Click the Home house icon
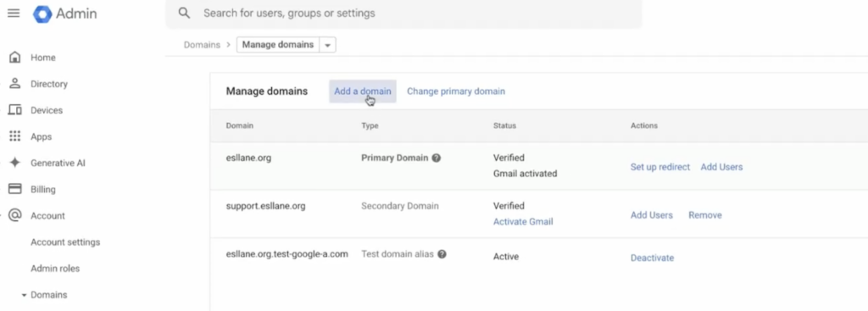 (x=15, y=57)
